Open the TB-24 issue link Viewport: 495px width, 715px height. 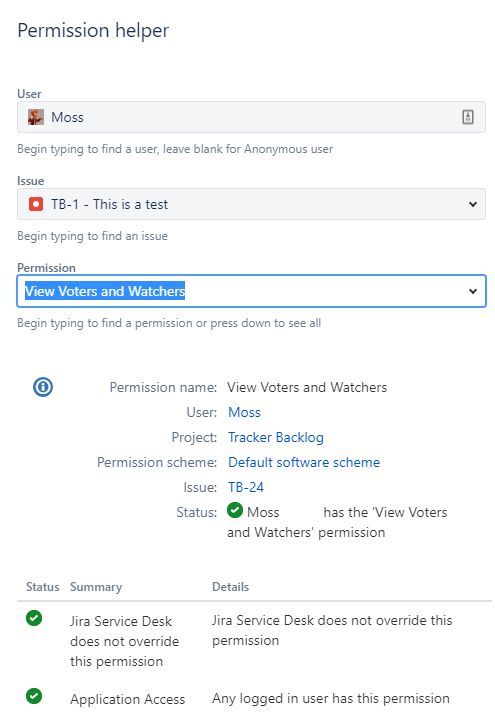(x=246, y=487)
